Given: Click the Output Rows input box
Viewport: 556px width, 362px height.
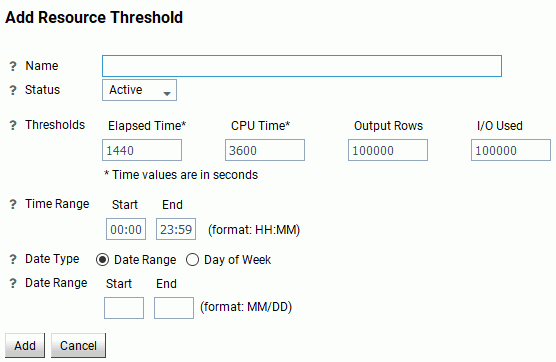Looking at the screenshot, I should tap(388, 150).
